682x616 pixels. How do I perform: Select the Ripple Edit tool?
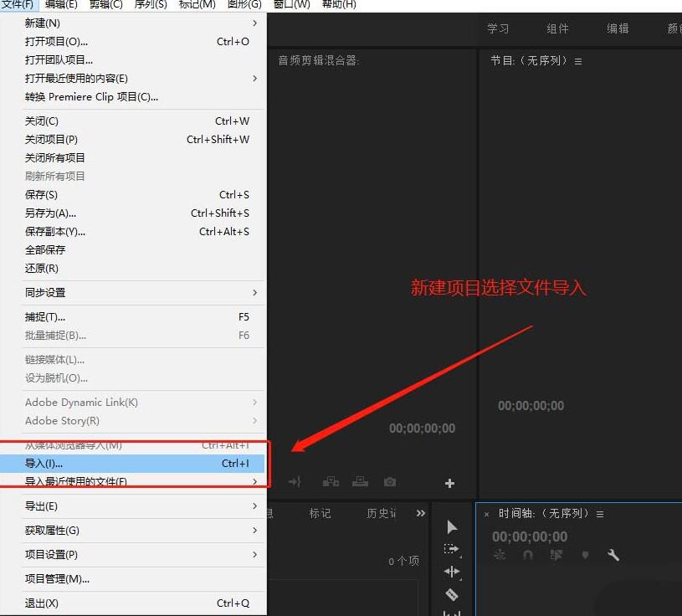453,570
